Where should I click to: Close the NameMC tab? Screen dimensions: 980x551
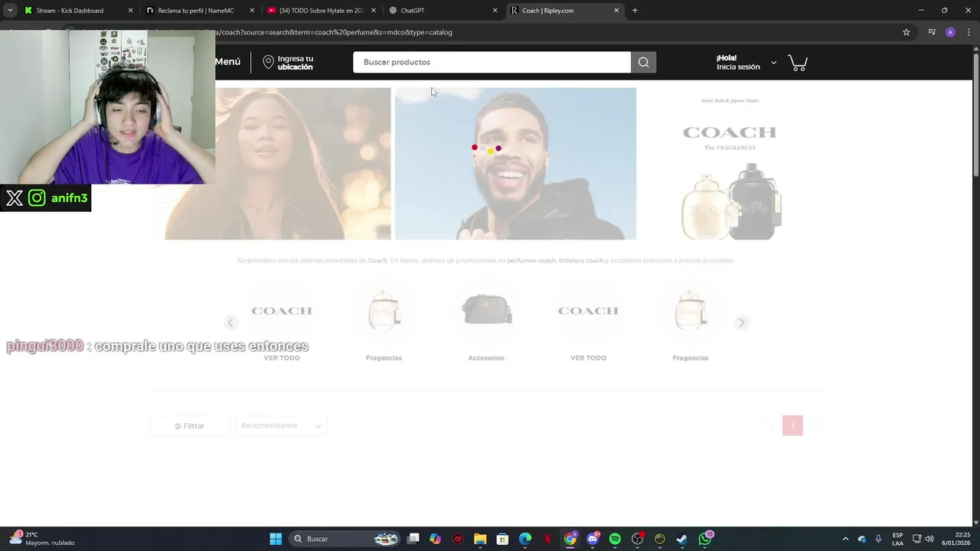click(x=252, y=11)
